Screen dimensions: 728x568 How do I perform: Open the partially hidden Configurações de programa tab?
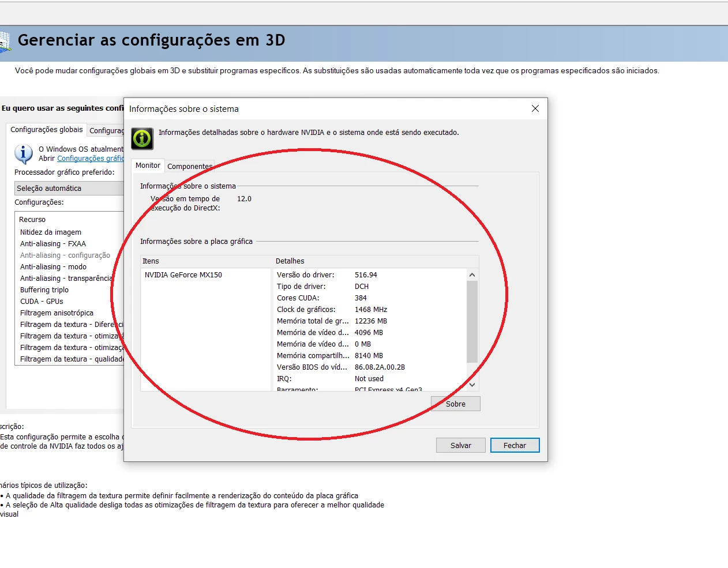pyautogui.click(x=106, y=131)
